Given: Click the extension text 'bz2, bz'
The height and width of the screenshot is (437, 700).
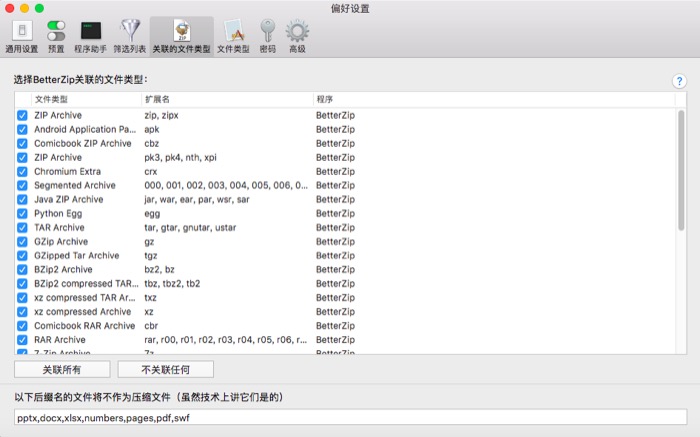Looking at the screenshot, I should click(x=159, y=270).
